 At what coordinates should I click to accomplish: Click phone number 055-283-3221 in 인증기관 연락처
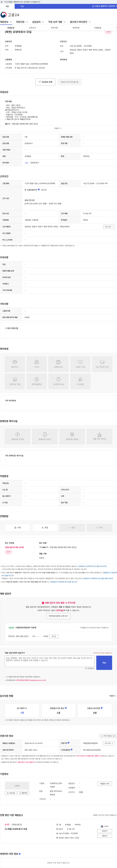pos(31,750)
